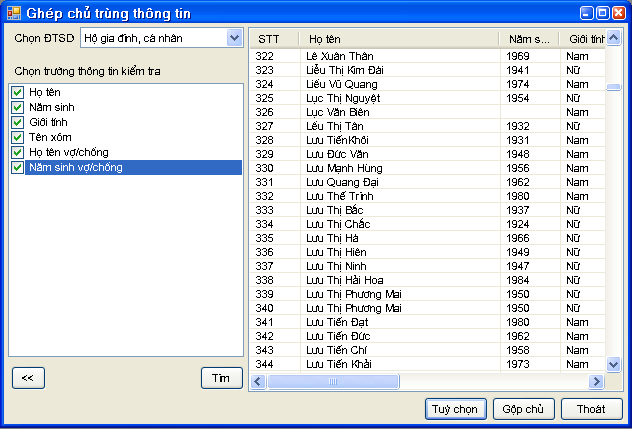Toggle the Năm sinh checkbox
The height and width of the screenshot is (429, 632).
[17, 107]
